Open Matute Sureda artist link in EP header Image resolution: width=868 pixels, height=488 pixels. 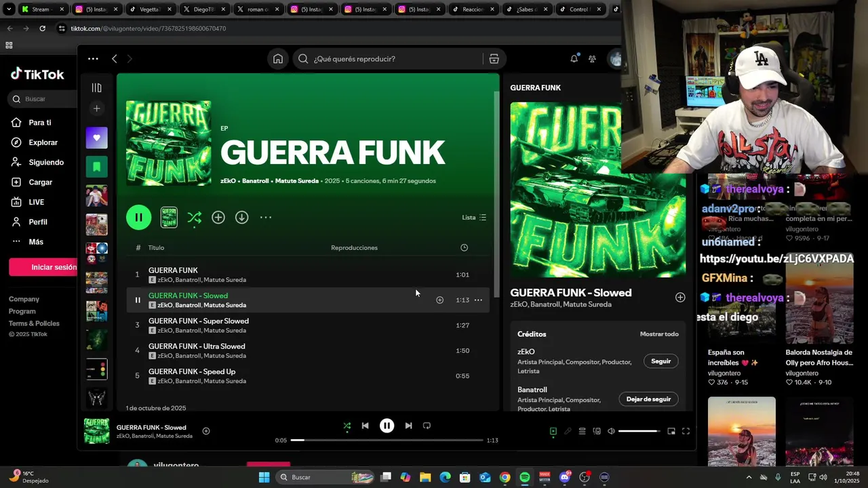(x=296, y=181)
